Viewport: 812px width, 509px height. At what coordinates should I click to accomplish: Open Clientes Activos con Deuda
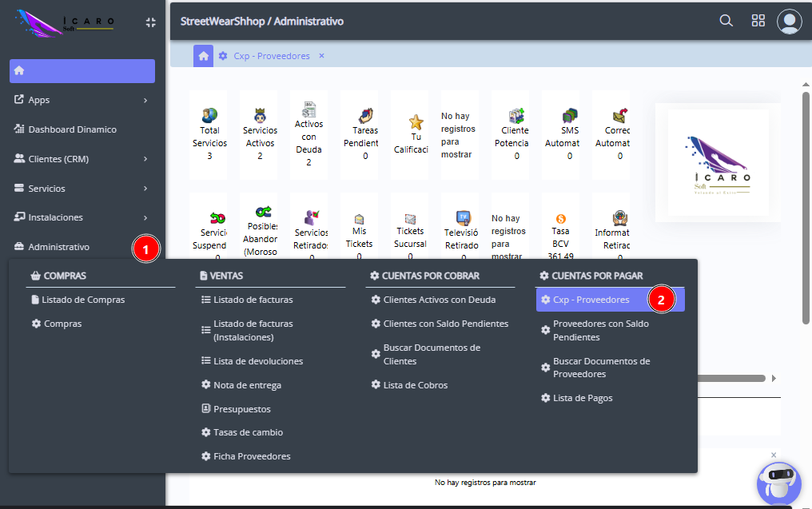pyautogui.click(x=439, y=300)
